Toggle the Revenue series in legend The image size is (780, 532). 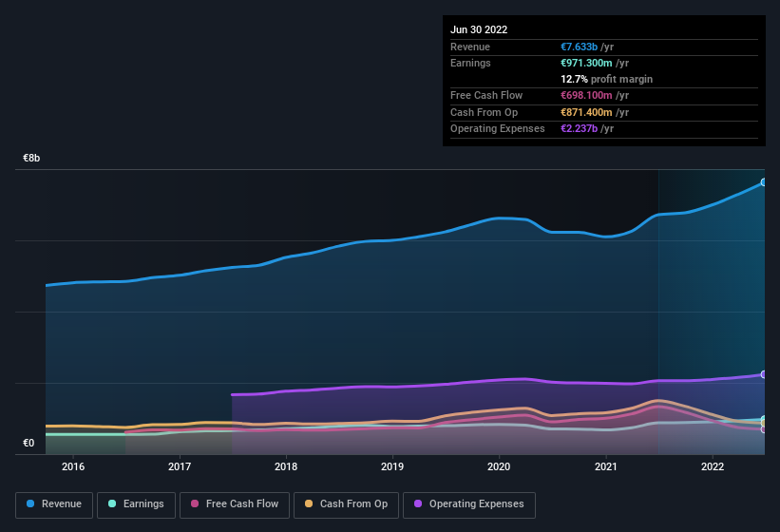[54, 504]
